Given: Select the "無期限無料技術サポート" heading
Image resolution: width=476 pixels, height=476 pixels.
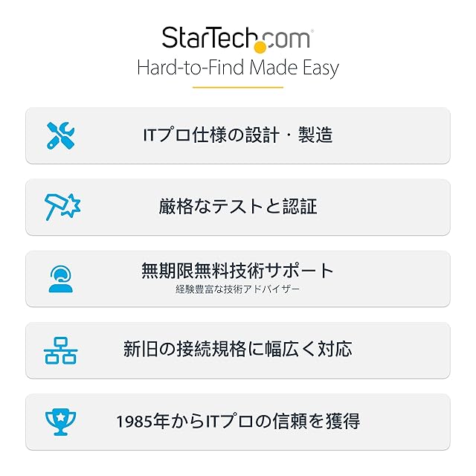Looking at the screenshot, I should (x=238, y=271).
